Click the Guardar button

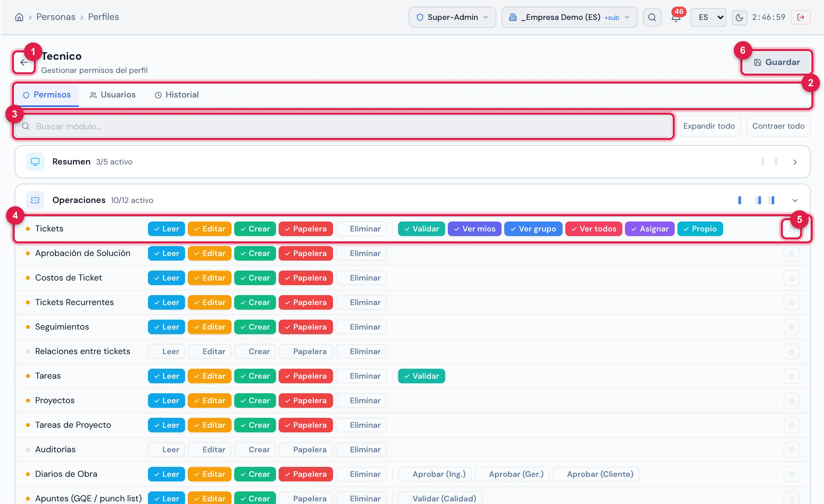tap(777, 62)
